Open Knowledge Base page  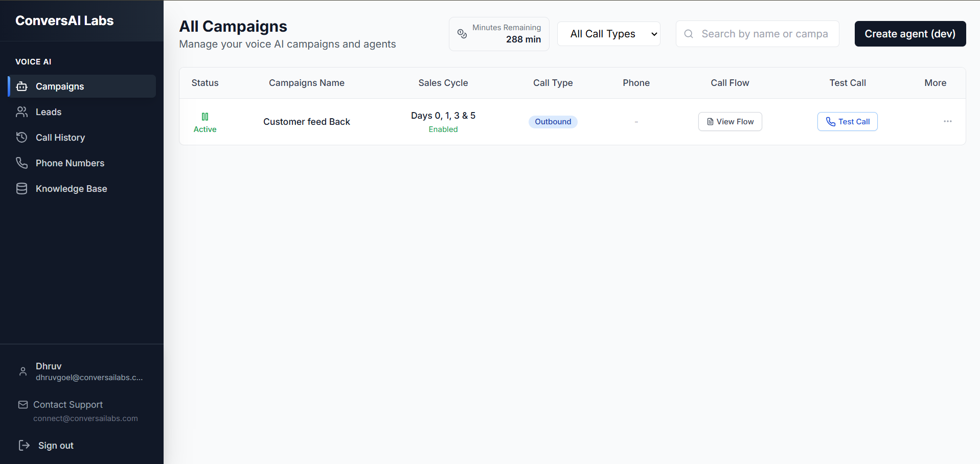(82, 189)
